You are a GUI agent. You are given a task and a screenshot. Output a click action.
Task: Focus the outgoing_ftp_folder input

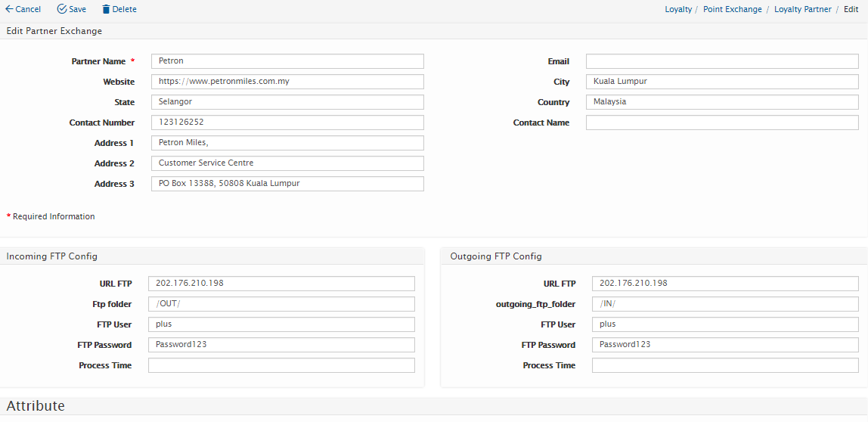(x=724, y=304)
